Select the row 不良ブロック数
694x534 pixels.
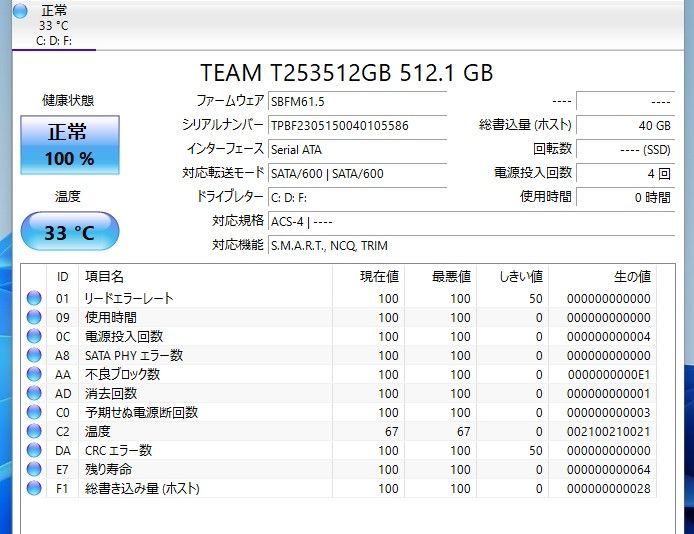tap(339, 374)
